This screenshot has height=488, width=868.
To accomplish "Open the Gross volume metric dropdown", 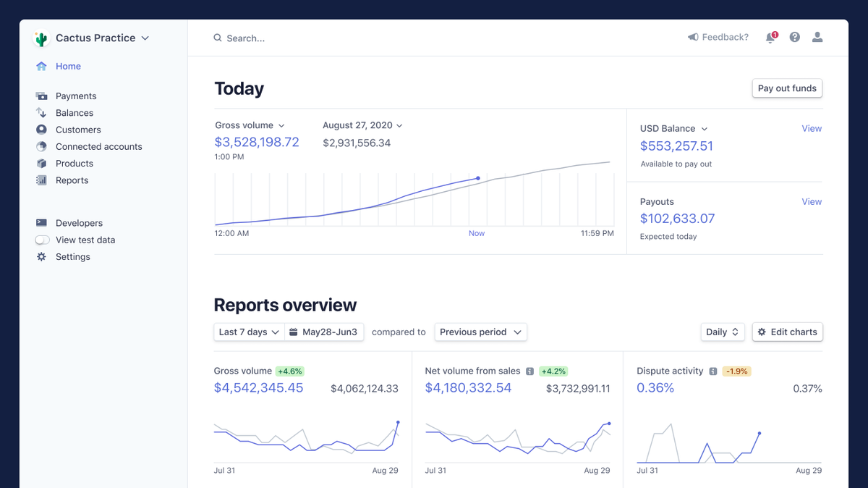I will pyautogui.click(x=250, y=125).
